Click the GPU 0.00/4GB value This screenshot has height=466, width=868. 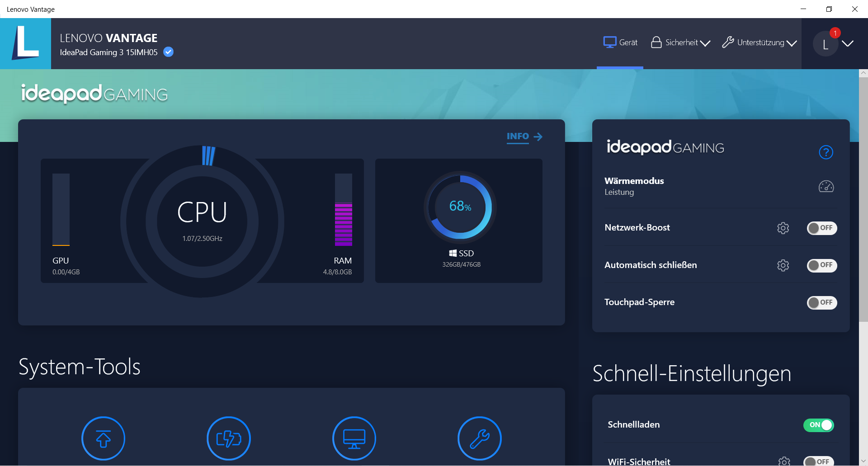[66, 272]
